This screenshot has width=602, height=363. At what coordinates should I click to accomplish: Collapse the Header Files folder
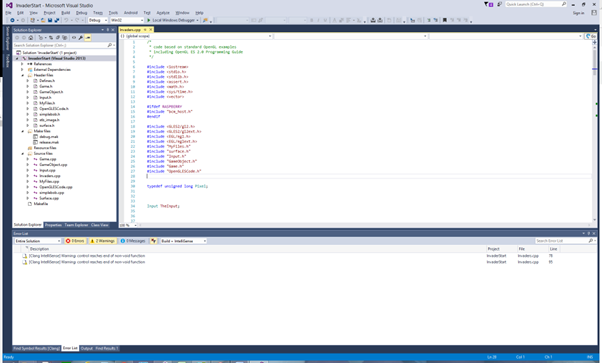coord(22,75)
